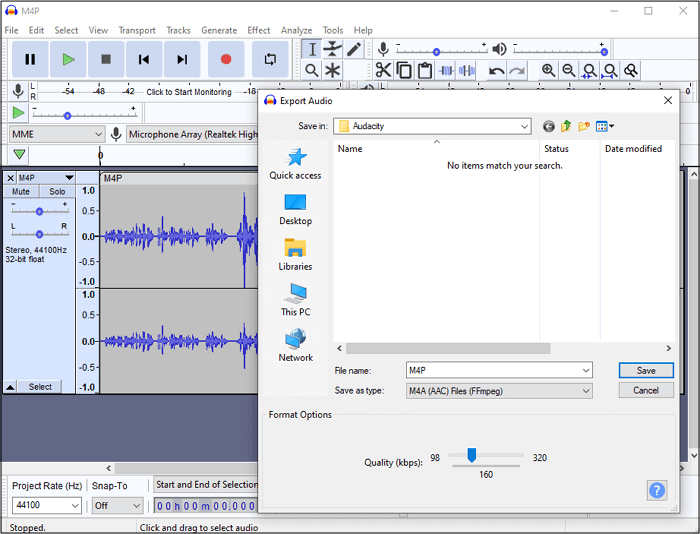The width and height of the screenshot is (700, 534).
Task: Select the Draw pencil tool
Action: [x=354, y=49]
